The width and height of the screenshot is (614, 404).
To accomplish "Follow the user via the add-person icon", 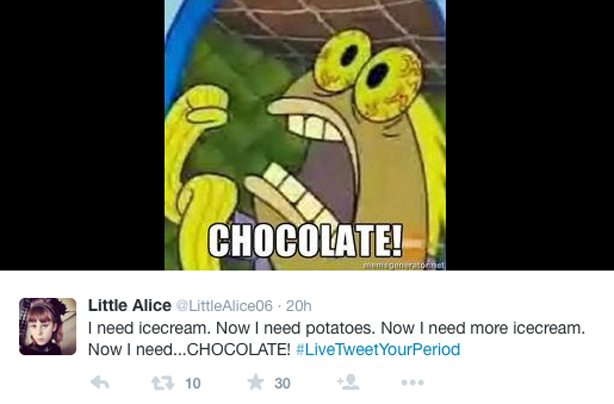I will [x=348, y=382].
